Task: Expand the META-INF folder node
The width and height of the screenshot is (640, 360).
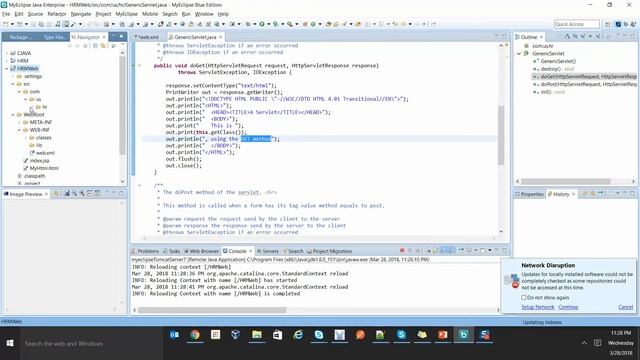Action: click(x=19, y=122)
